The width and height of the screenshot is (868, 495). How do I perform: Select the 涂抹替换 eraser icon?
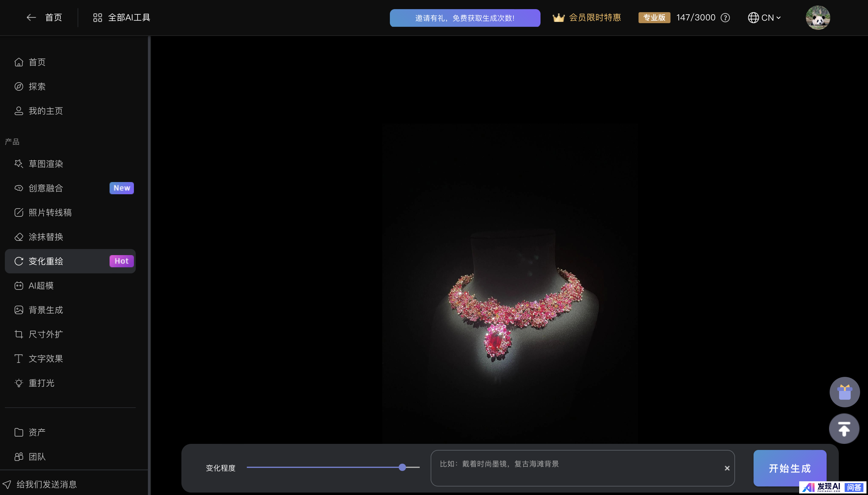click(x=19, y=237)
